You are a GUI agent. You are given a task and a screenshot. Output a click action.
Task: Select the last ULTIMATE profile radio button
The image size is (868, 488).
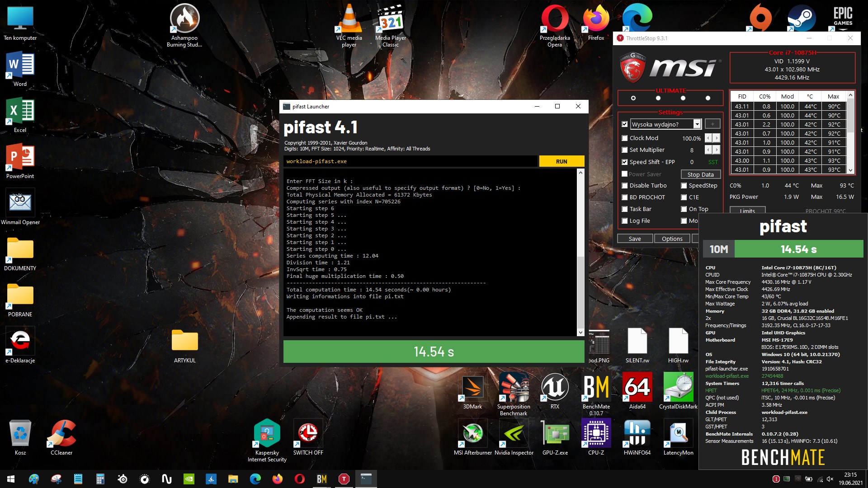click(x=708, y=98)
